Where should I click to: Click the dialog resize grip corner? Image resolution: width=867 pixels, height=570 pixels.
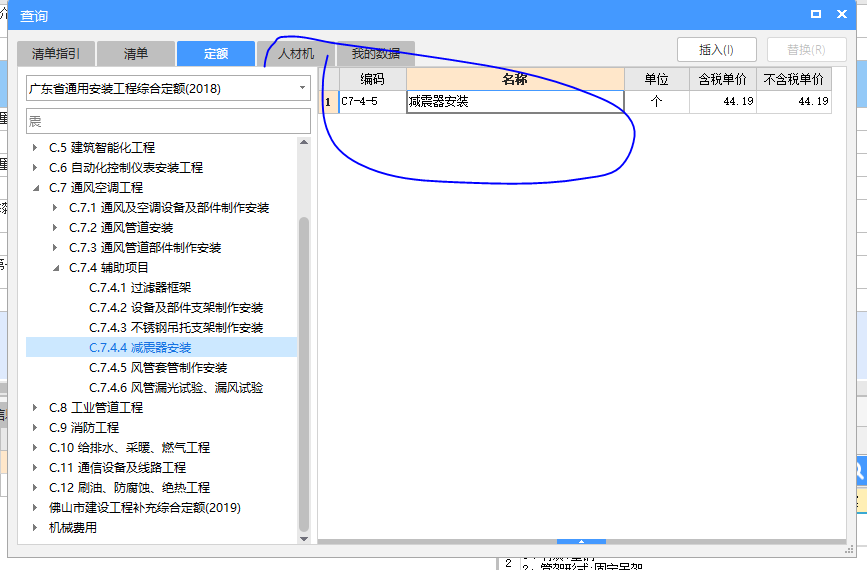click(850, 550)
